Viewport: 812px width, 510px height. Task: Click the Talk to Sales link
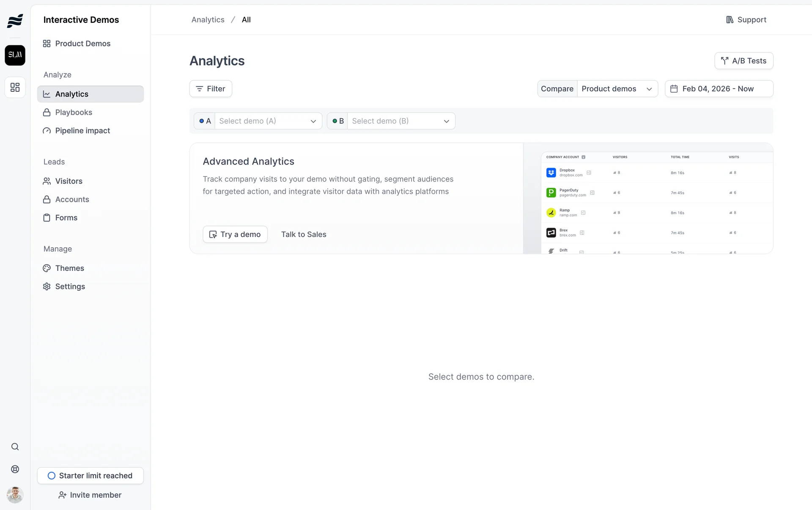[304, 234]
